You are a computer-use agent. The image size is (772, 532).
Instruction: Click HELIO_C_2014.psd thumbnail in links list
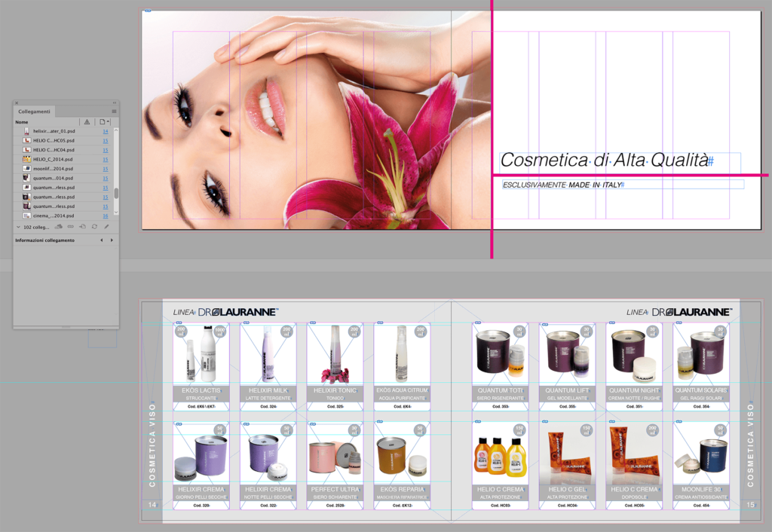[26, 160]
